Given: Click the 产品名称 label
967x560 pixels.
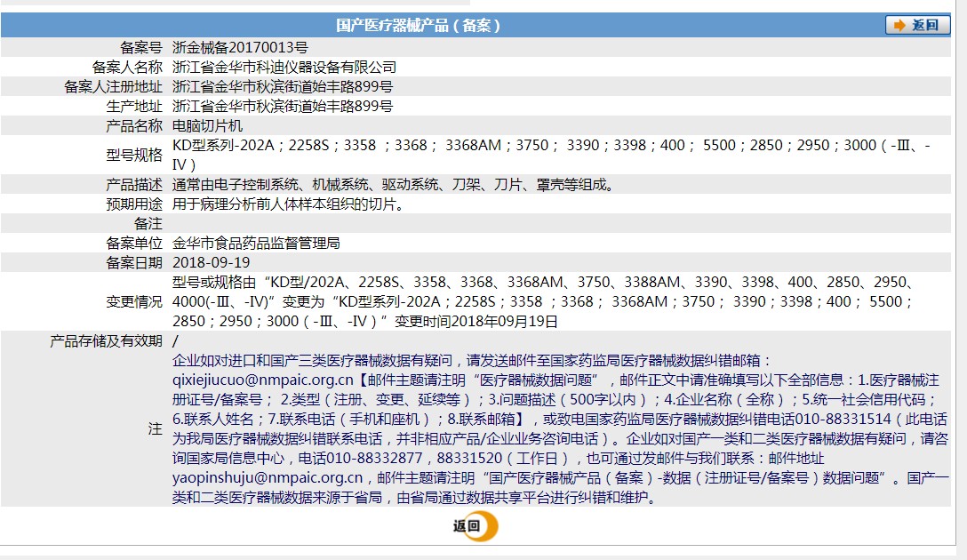Looking at the screenshot, I should pyautogui.click(x=134, y=126).
